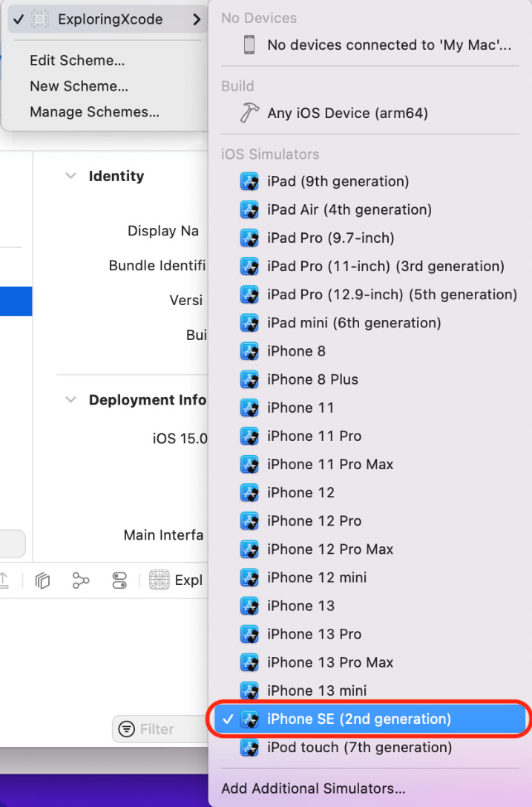
Task: Select the iPad Pro (9.7-inch) simulator label
Action: point(331,238)
